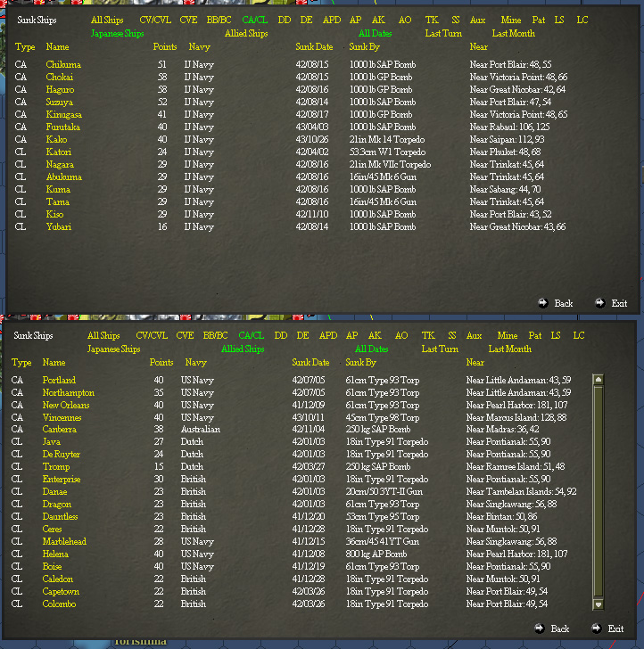Viewport: 644px width, 649px height.
Task: Click '21in Mk VIIc Torpedo' weapon text
Action: click(x=390, y=164)
